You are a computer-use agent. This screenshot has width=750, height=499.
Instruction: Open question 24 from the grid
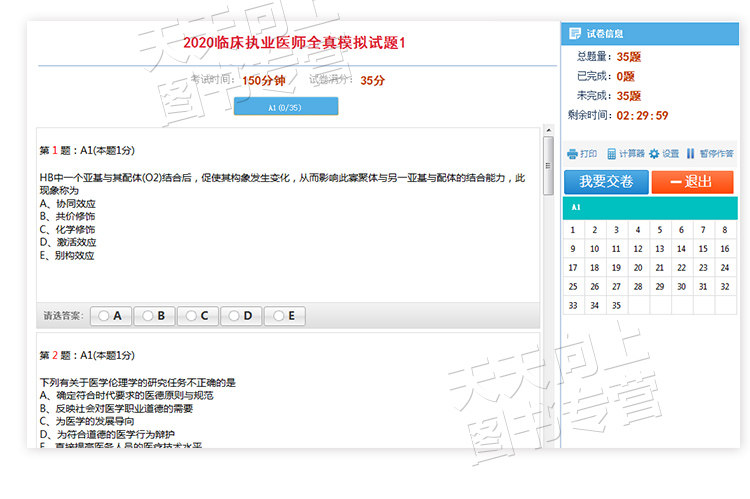point(725,267)
